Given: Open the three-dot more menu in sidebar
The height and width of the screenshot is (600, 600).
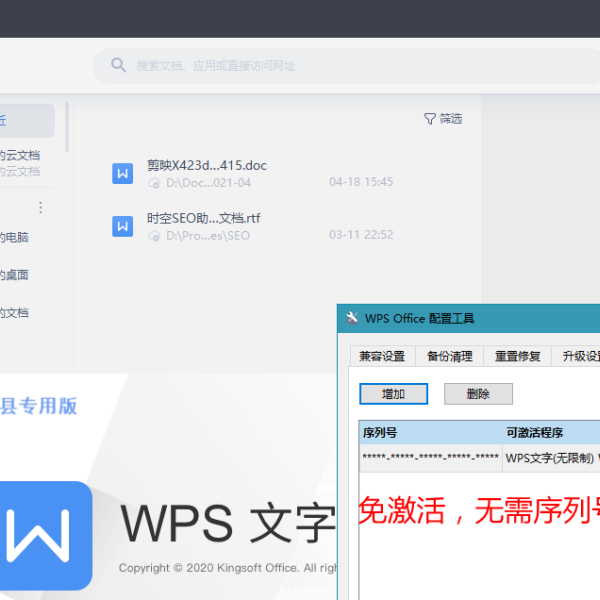Looking at the screenshot, I should click(41, 207).
